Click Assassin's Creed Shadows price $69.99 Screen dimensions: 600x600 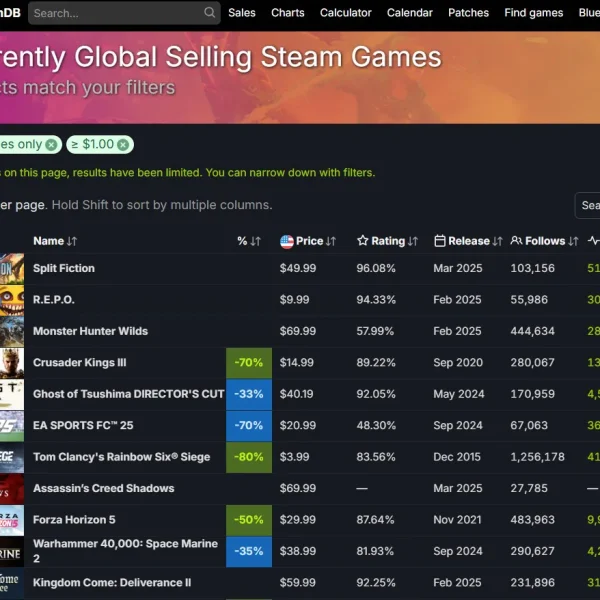(298, 488)
